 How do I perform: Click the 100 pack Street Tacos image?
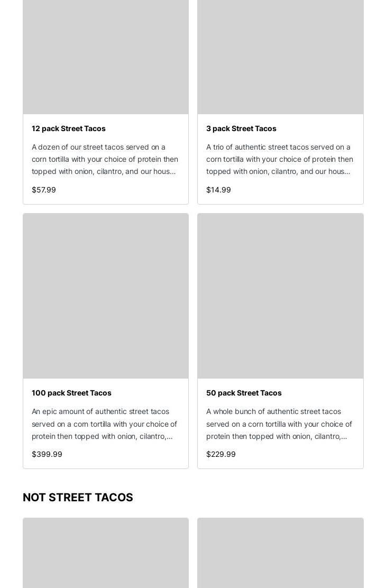click(106, 296)
